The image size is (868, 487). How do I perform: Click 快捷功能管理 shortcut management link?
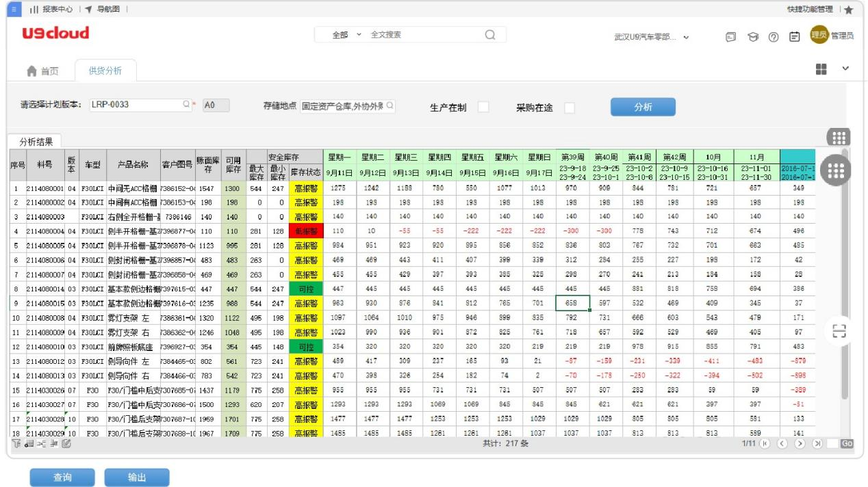coord(810,9)
